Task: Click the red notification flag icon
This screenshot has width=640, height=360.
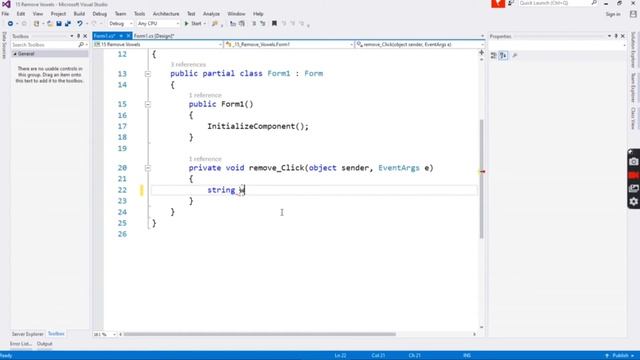Action: [x=498, y=4]
